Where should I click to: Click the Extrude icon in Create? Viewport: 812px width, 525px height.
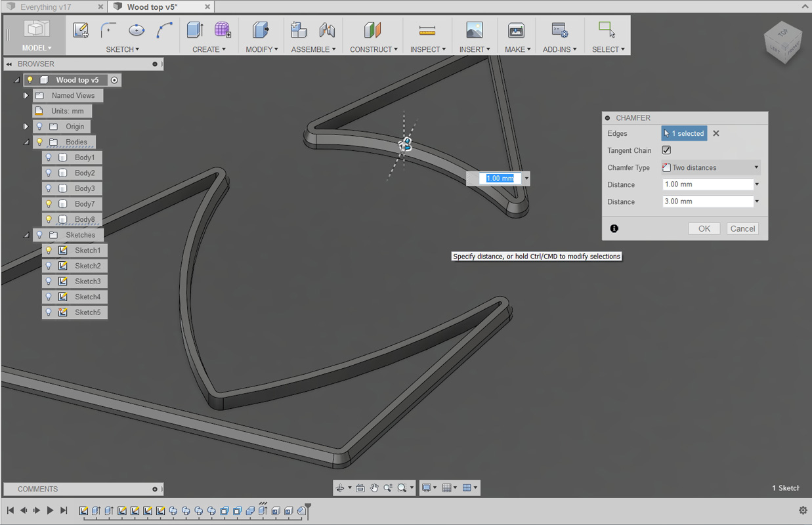click(195, 30)
